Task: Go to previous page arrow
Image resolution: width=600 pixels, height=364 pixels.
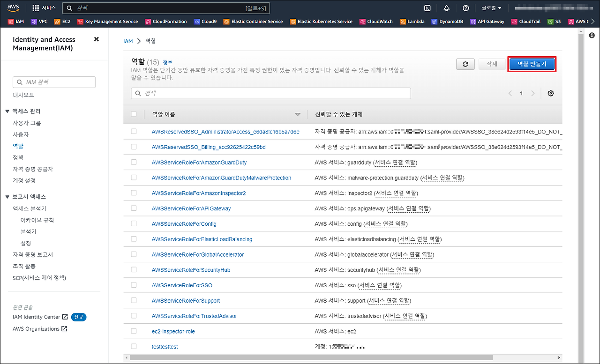Action: click(x=510, y=93)
